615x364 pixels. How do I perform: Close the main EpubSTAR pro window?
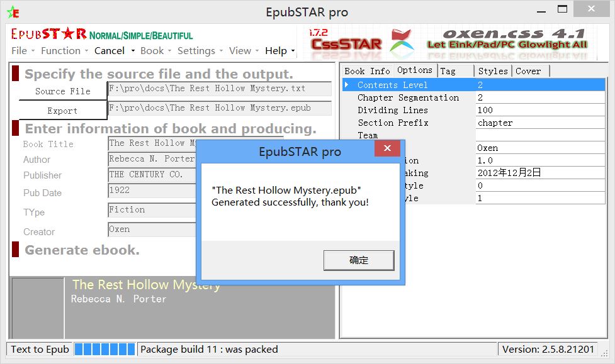coord(591,9)
